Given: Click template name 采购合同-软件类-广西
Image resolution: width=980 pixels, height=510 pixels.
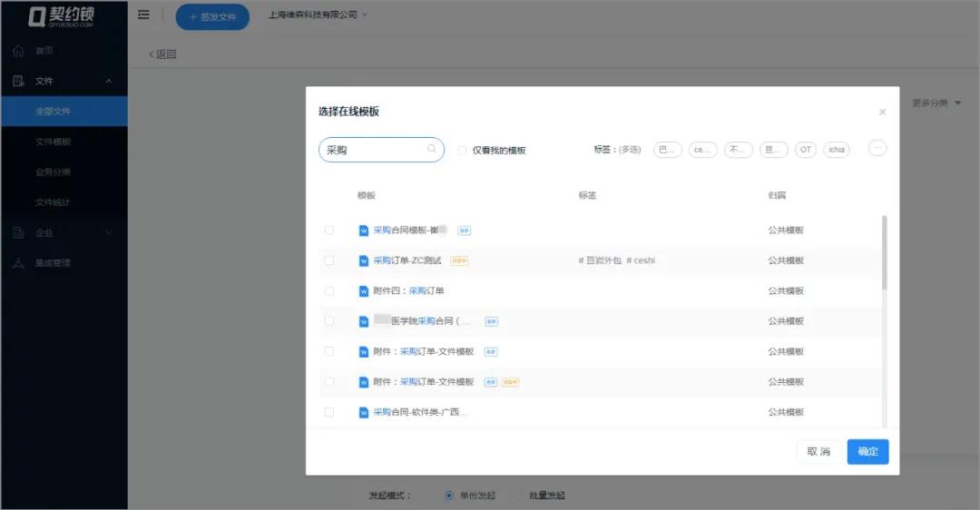Looking at the screenshot, I should (x=420, y=413).
